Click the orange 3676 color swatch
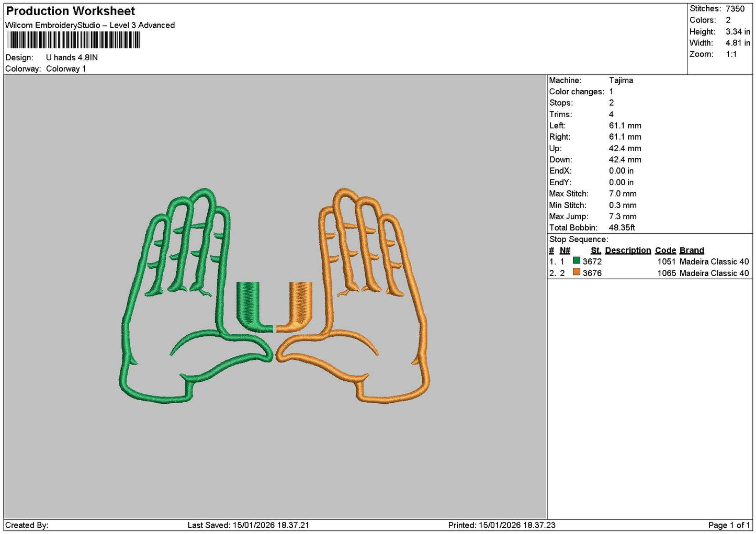Screen dimensions: 756x534 (x=576, y=272)
